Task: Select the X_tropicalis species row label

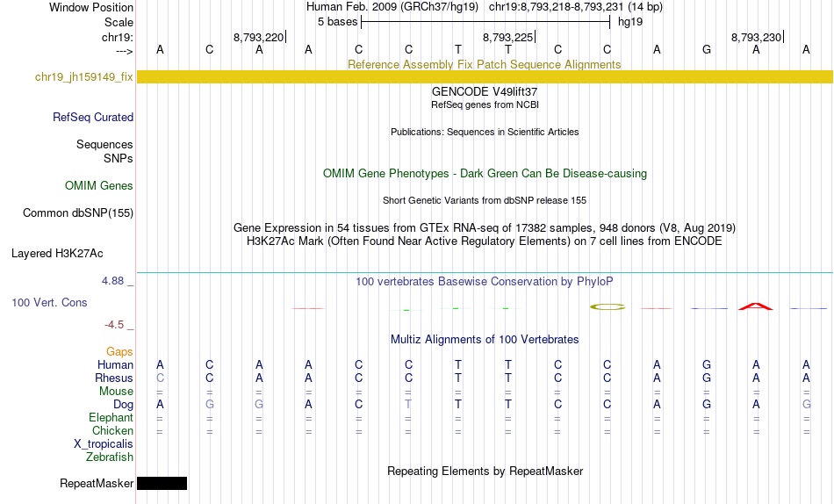Action: point(104,444)
